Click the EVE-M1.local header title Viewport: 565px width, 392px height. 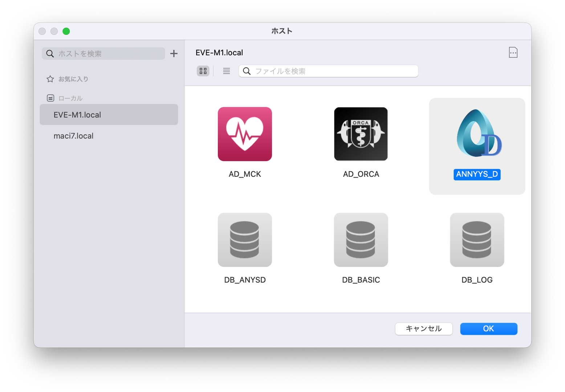tap(219, 53)
